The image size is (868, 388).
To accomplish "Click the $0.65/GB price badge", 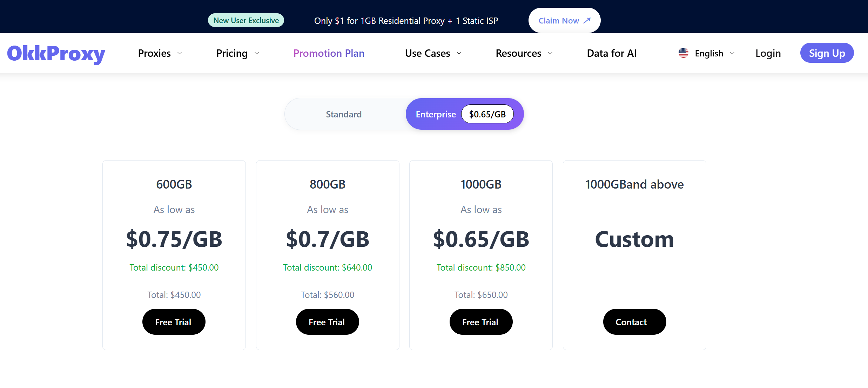I will (x=487, y=114).
